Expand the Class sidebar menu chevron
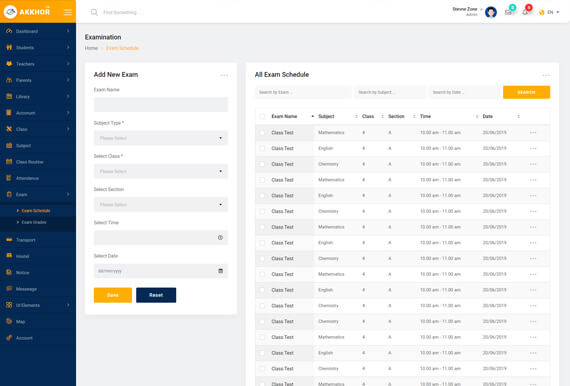This screenshot has height=386, width=570. (68, 129)
